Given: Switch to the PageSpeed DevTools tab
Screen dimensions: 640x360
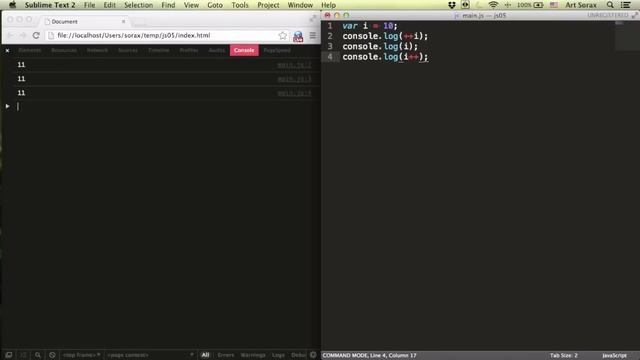Looking at the screenshot, I should pyautogui.click(x=277, y=50).
